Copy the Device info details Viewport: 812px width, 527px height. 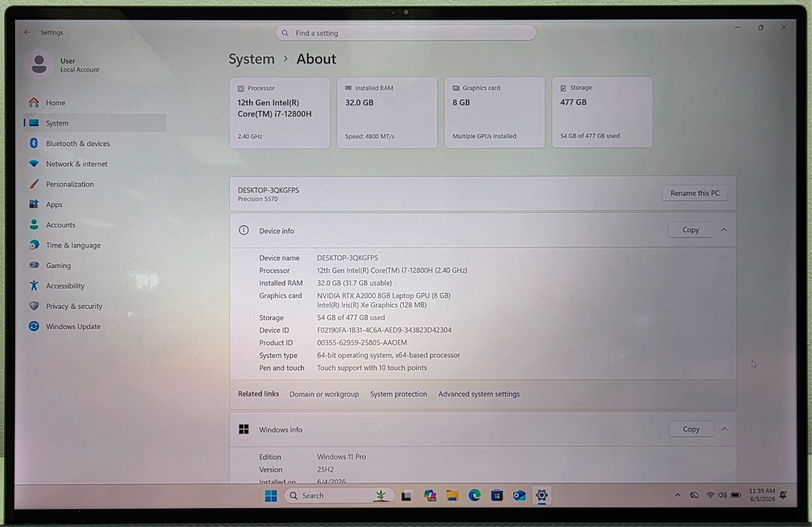(691, 230)
